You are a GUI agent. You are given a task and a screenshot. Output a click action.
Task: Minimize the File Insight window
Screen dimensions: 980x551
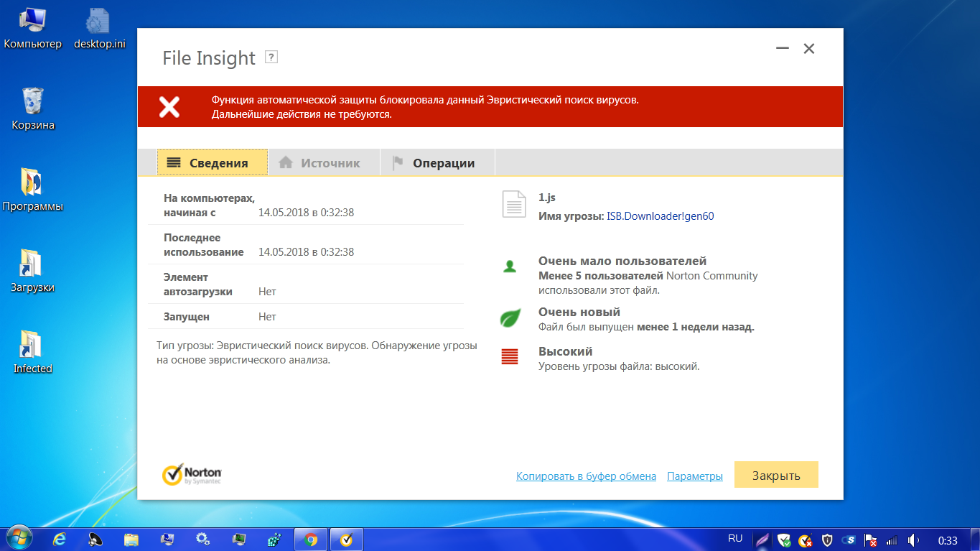pyautogui.click(x=783, y=49)
